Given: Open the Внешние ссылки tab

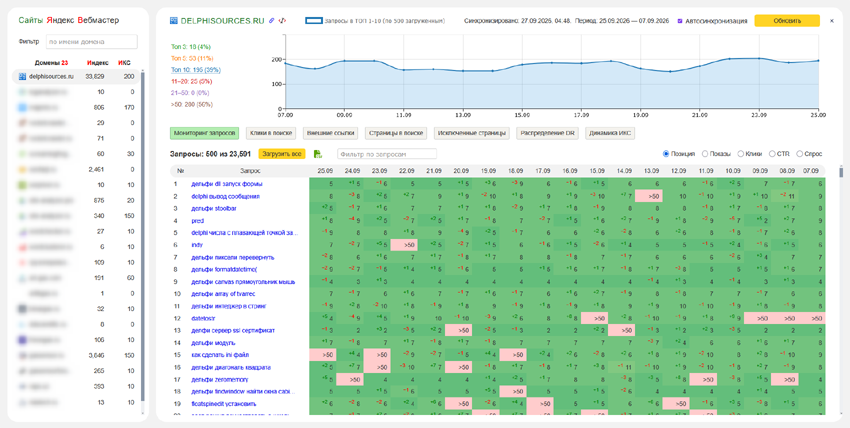Looking at the screenshot, I should point(330,133).
